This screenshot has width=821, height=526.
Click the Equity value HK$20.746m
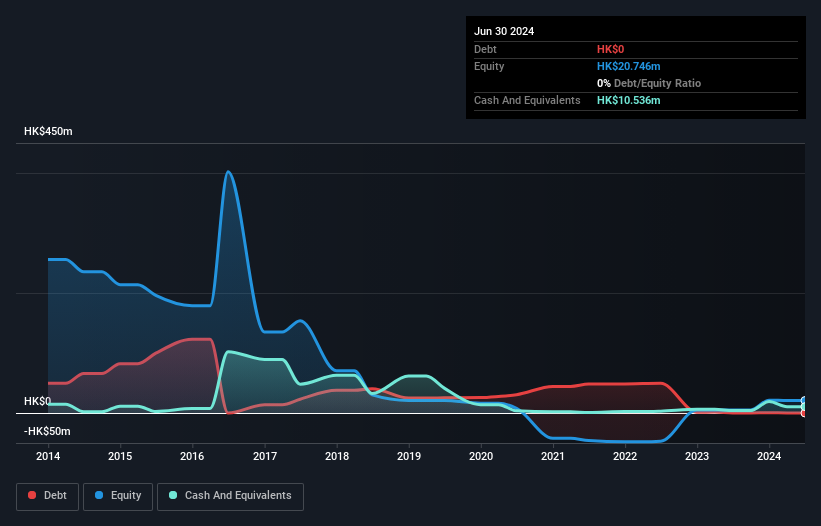point(628,66)
